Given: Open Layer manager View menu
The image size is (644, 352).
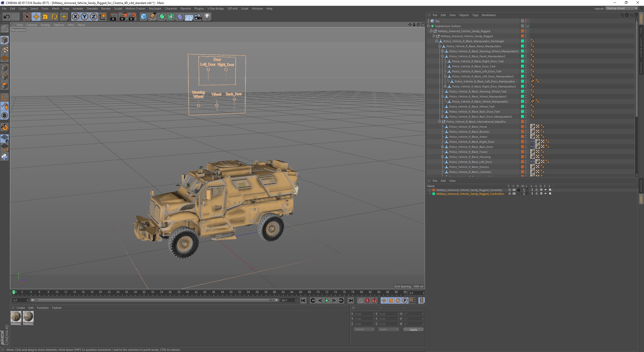Looking at the screenshot, I should click(452, 181).
